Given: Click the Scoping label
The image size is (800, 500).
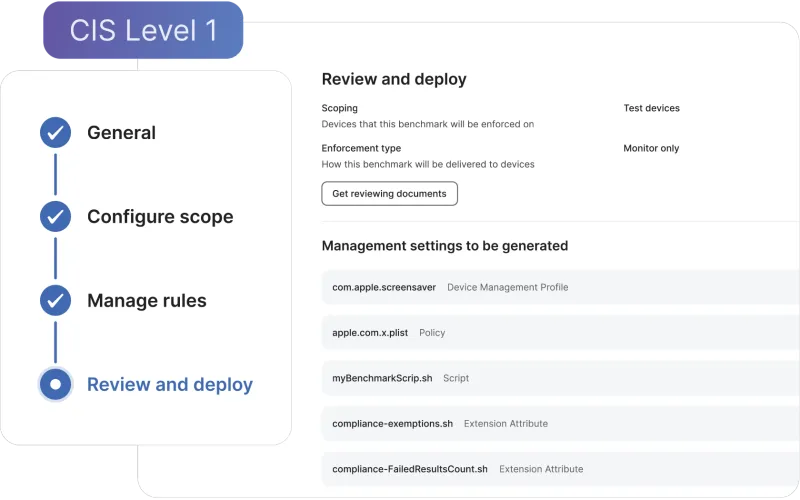Looking at the screenshot, I should [x=339, y=108].
